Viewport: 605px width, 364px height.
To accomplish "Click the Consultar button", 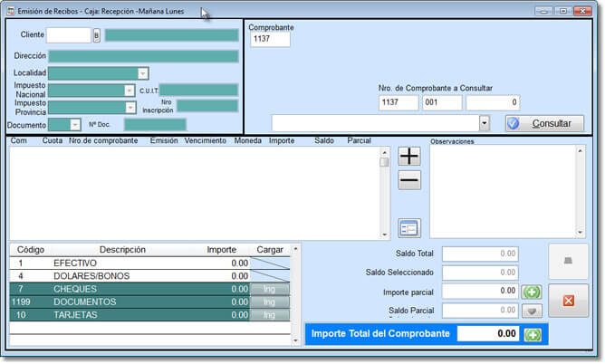I will (545, 123).
